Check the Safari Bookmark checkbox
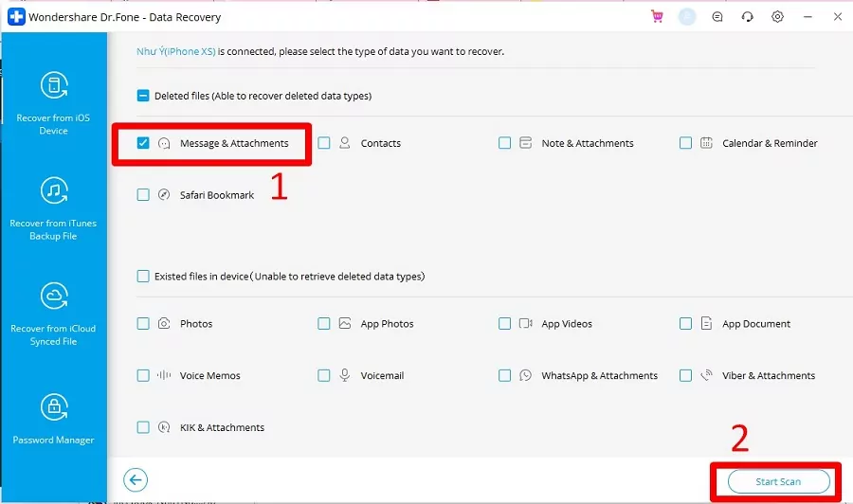This screenshot has width=853, height=504. 143,194
